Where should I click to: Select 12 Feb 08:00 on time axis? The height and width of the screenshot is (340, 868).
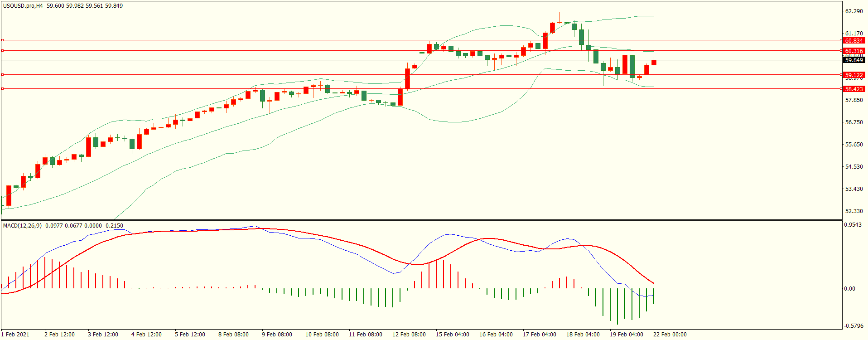click(409, 335)
